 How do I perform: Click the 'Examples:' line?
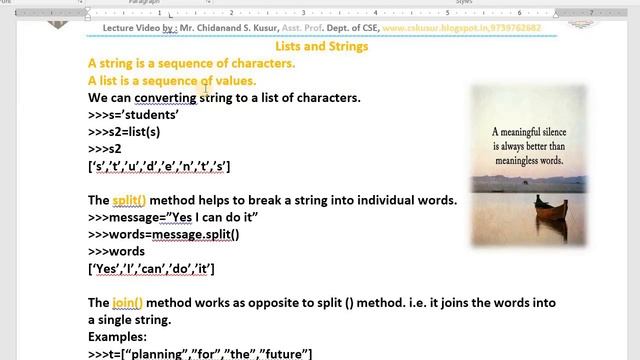click(117, 337)
